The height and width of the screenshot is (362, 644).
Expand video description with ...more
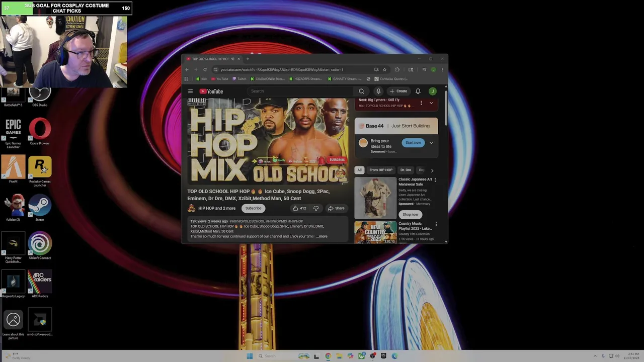pyautogui.click(x=321, y=236)
